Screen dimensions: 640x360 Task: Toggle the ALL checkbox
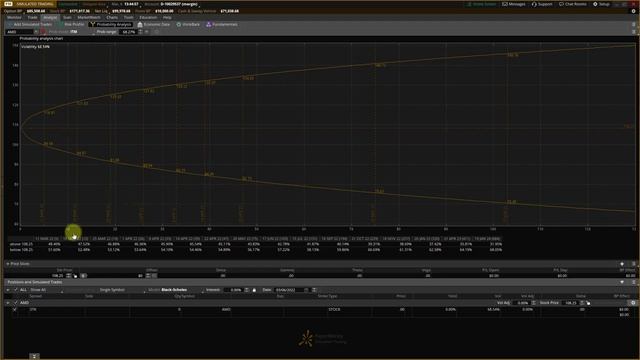(16, 290)
